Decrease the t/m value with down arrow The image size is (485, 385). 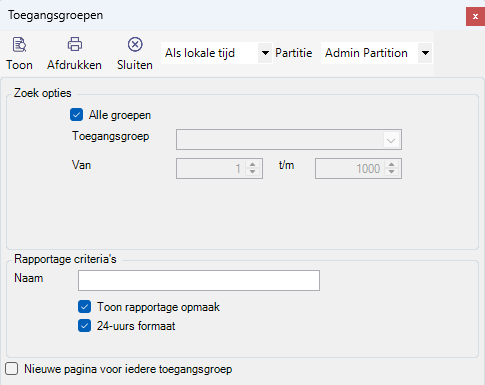click(392, 172)
